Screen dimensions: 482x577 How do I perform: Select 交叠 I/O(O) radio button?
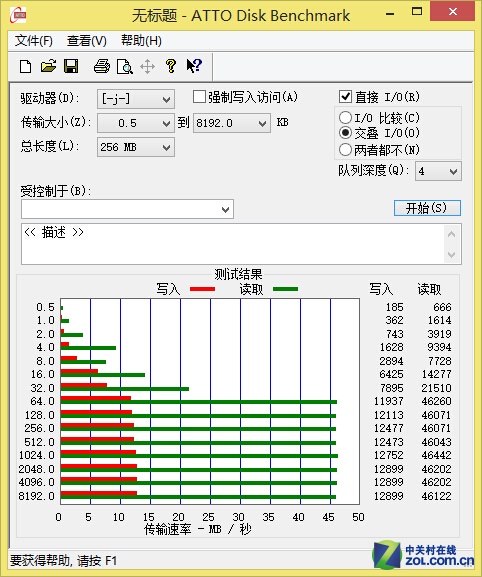[x=345, y=132]
